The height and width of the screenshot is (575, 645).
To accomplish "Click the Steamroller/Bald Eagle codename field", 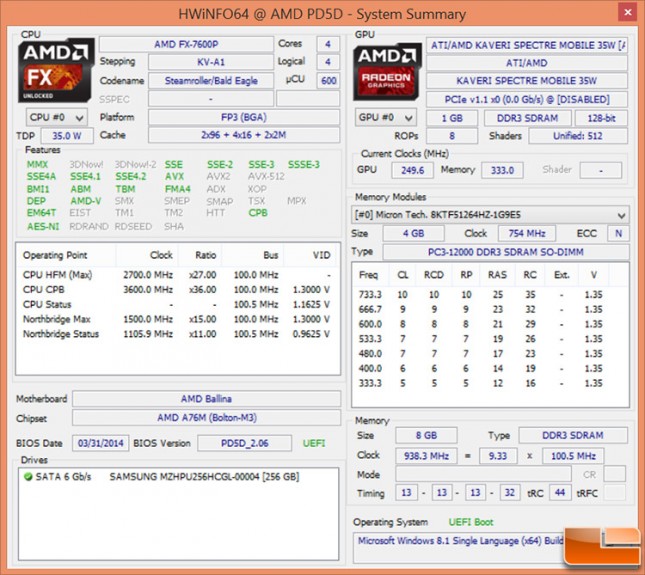I will point(211,81).
